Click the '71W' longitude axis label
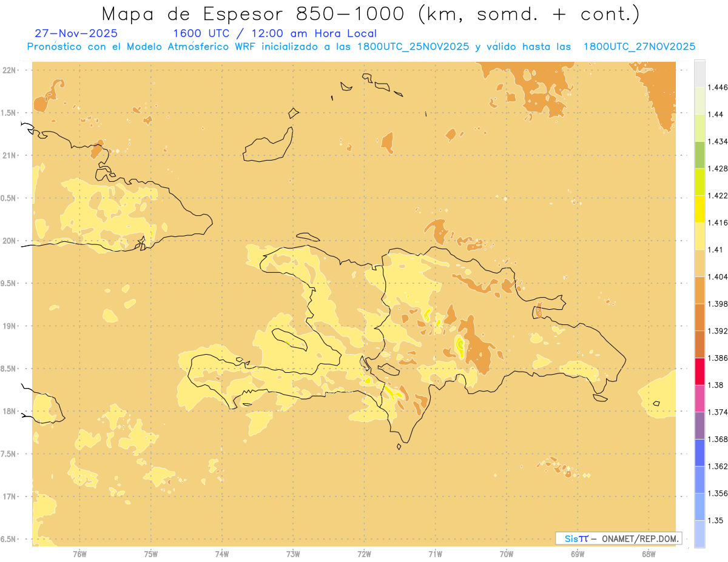 point(435,554)
